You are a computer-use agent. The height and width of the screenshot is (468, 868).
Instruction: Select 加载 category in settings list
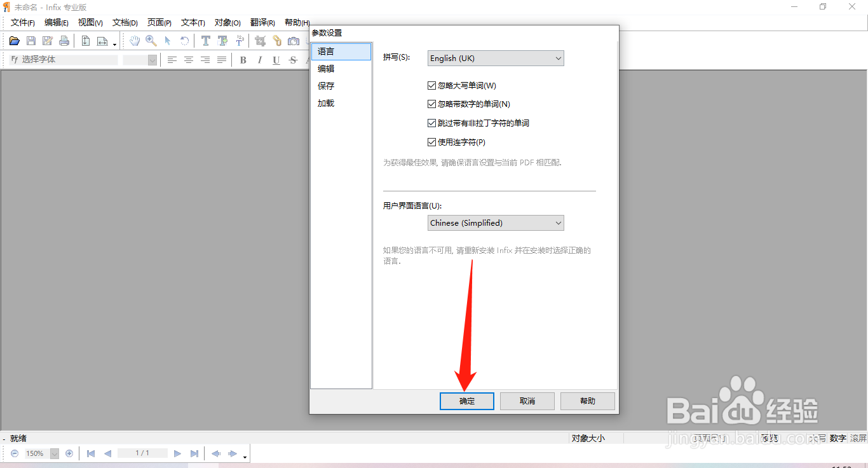point(341,103)
